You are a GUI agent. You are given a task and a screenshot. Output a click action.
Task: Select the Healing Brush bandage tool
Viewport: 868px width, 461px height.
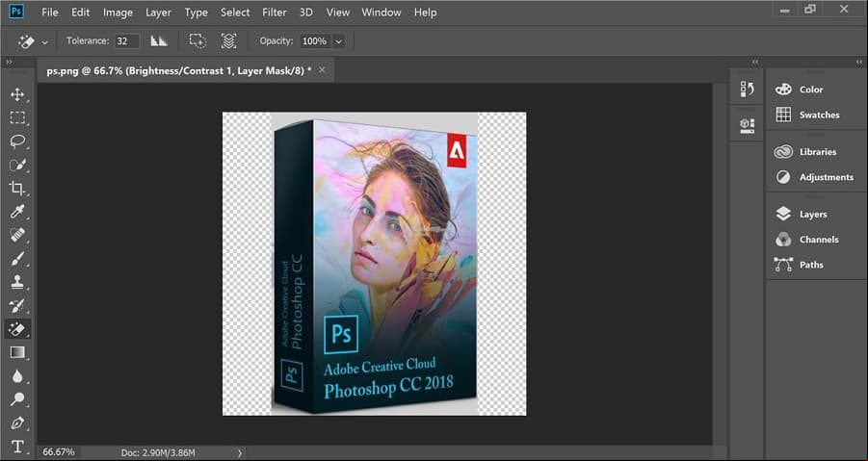tap(17, 235)
